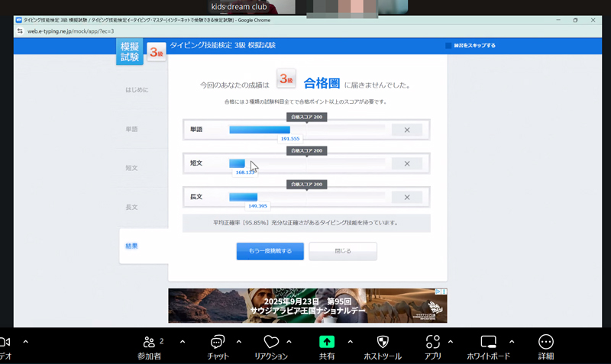611x364 pixels.
Task: Expand the chevron next to チャット
Action: click(239, 341)
